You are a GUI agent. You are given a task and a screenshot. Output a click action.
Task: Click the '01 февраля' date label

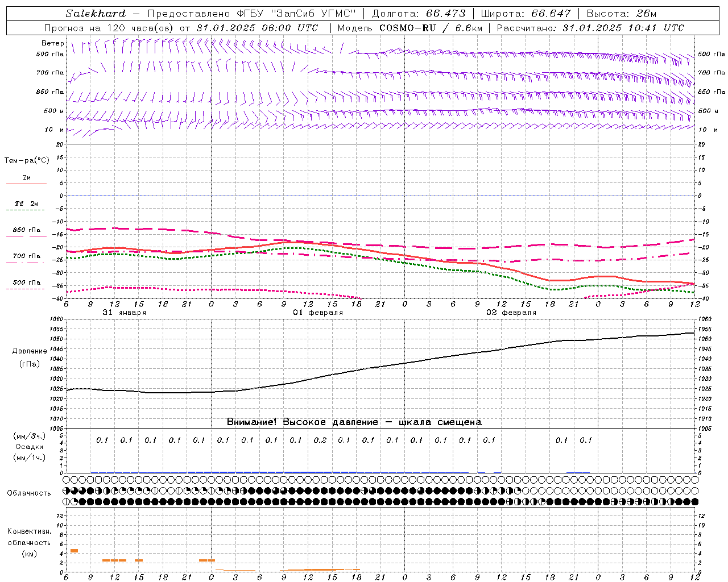[x=318, y=313]
